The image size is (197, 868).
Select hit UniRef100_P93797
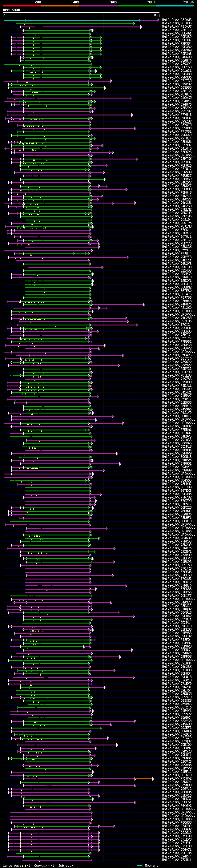coord(177,111)
